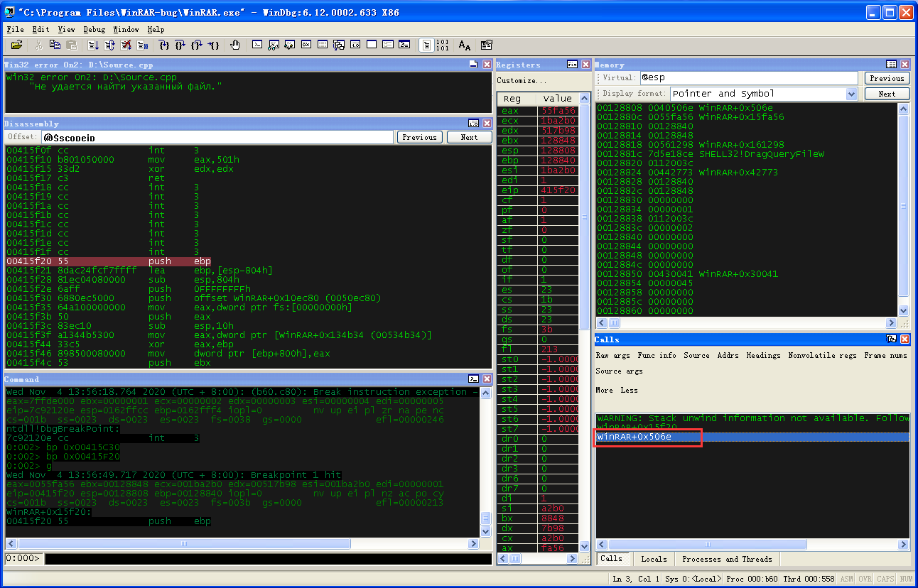The image size is (918, 588).
Task: Click the Step Over toolbar icon
Action: [x=180, y=45]
